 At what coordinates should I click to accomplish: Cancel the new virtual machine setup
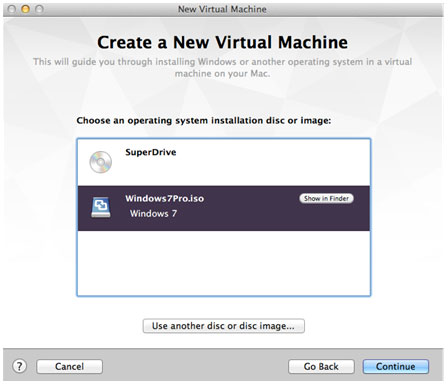click(69, 367)
